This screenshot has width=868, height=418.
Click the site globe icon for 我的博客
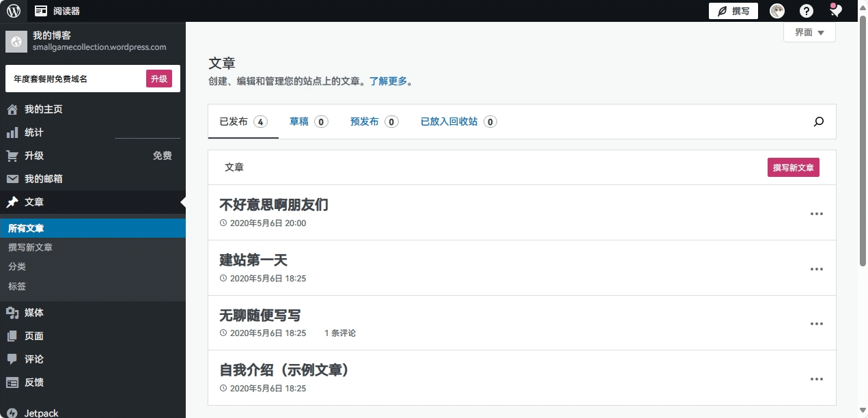click(16, 42)
